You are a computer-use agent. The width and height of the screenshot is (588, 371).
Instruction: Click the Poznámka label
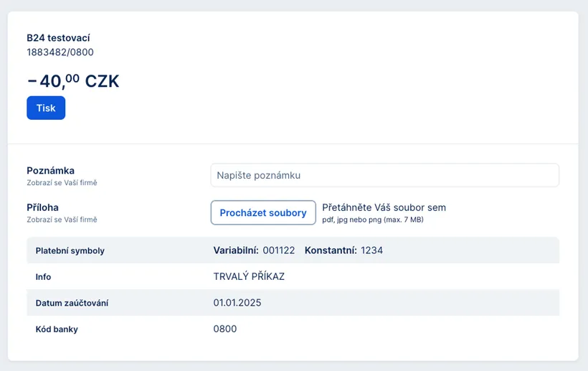tap(51, 170)
